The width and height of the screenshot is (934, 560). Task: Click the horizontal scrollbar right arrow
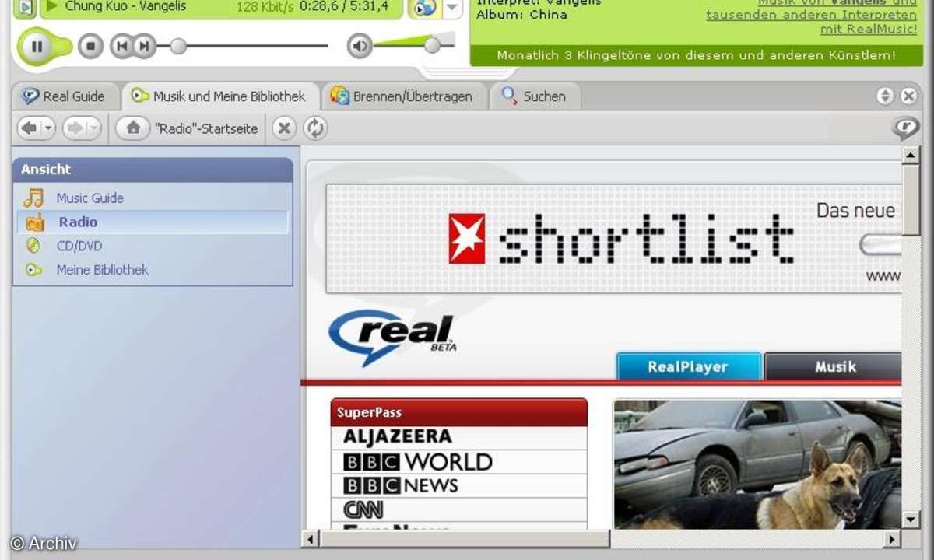(892, 538)
